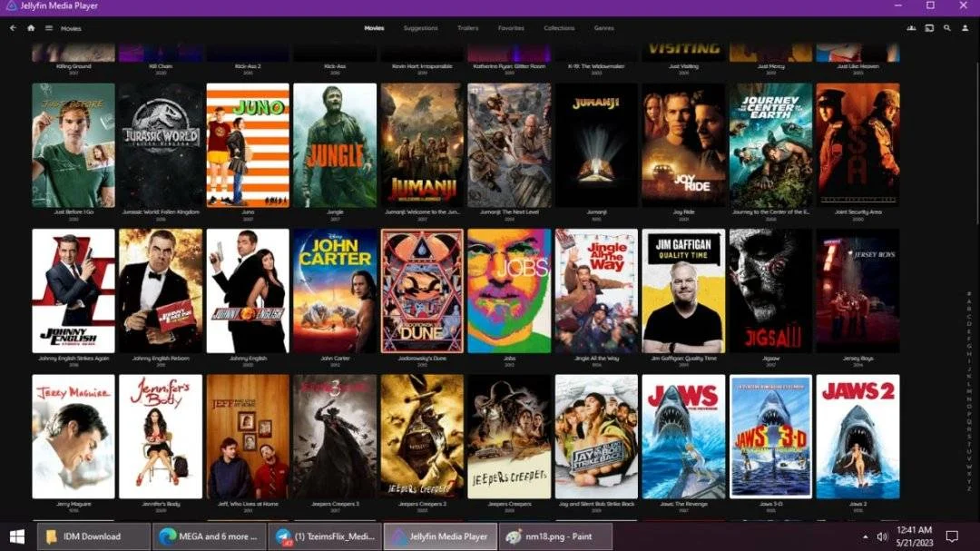Open Jay and Silent Bob Strike Back poster
The width and height of the screenshot is (980, 551).
point(596,437)
